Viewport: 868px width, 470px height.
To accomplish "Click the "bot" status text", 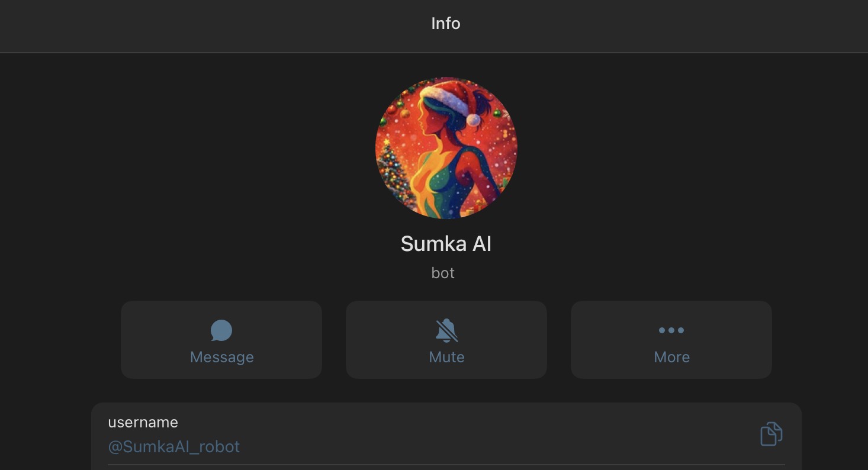I will 443,273.
